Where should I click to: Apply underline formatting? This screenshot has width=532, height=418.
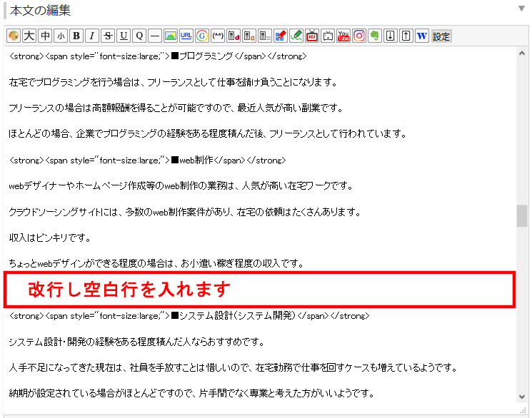click(x=124, y=36)
